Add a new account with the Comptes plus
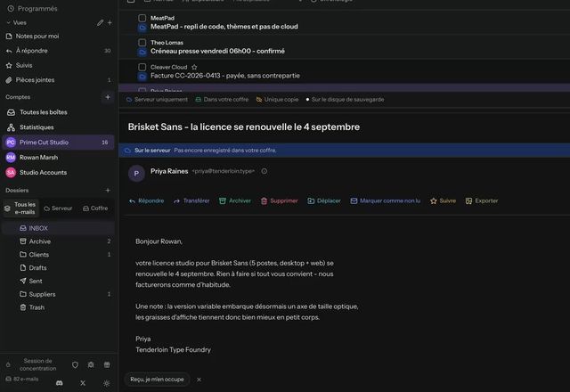The height and width of the screenshot is (392, 570). point(108,97)
